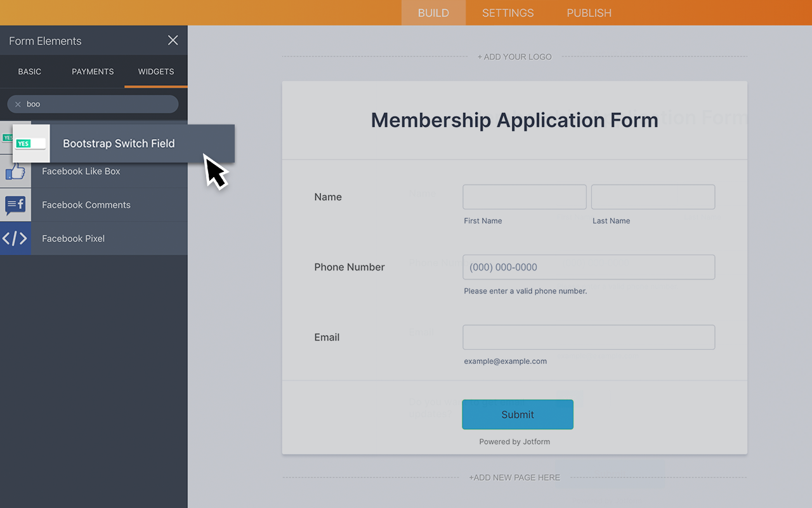This screenshot has height=508, width=812.
Task: Click ADD NEW PAGE HERE
Action: pyautogui.click(x=514, y=477)
